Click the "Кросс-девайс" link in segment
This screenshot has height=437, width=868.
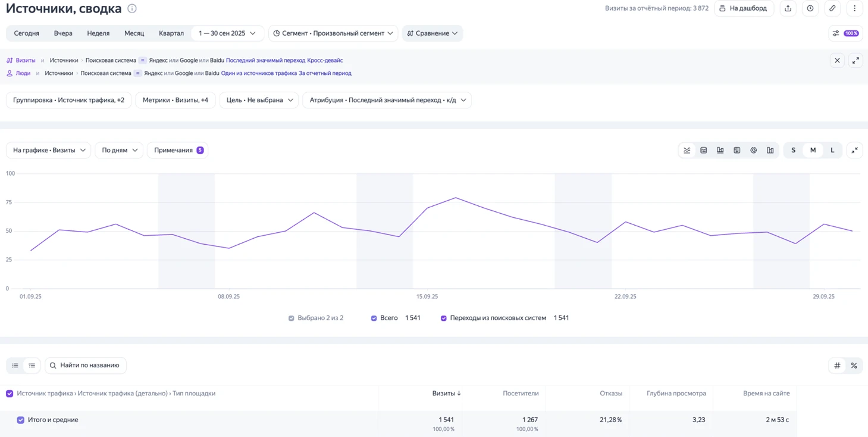tap(325, 60)
